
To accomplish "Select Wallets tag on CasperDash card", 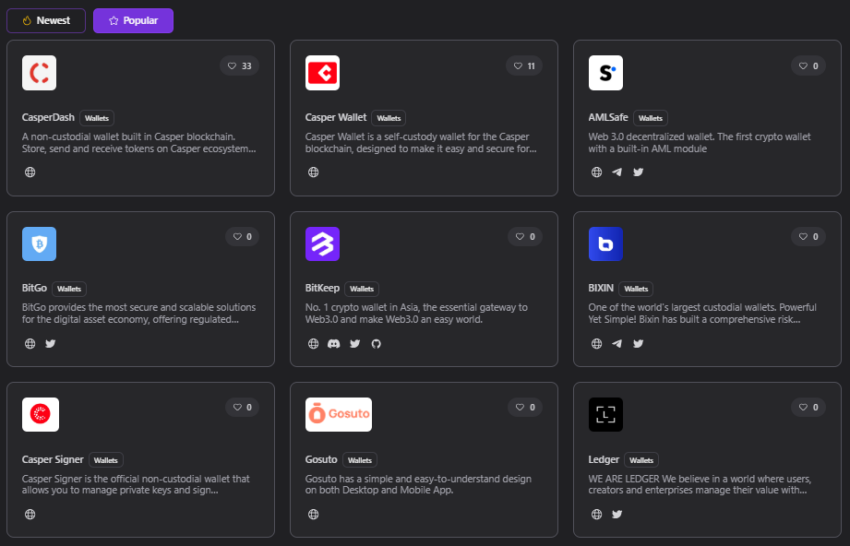I will (97, 118).
